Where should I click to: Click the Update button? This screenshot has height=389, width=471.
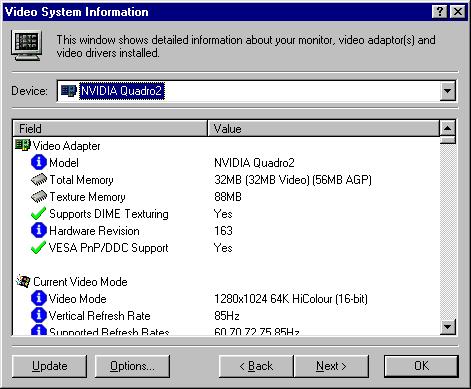click(49, 366)
